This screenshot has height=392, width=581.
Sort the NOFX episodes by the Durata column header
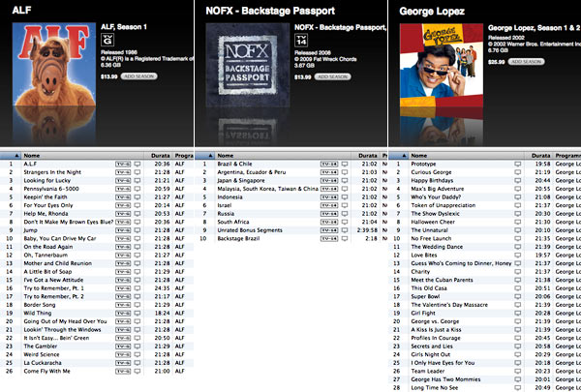[x=366, y=155]
